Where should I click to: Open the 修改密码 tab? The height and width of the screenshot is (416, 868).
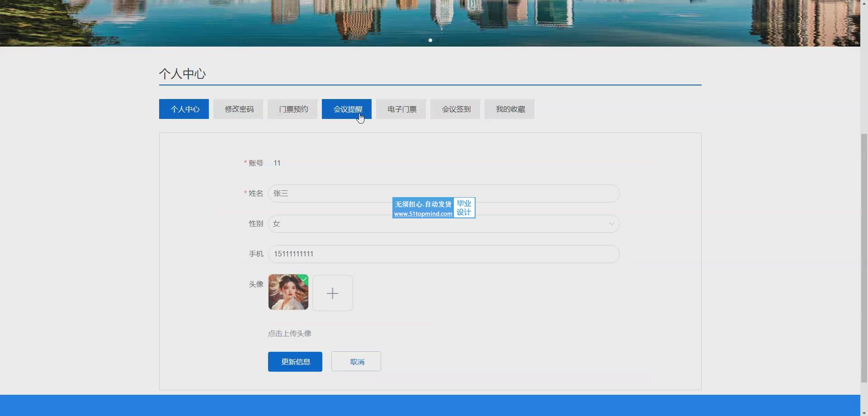click(x=238, y=109)
